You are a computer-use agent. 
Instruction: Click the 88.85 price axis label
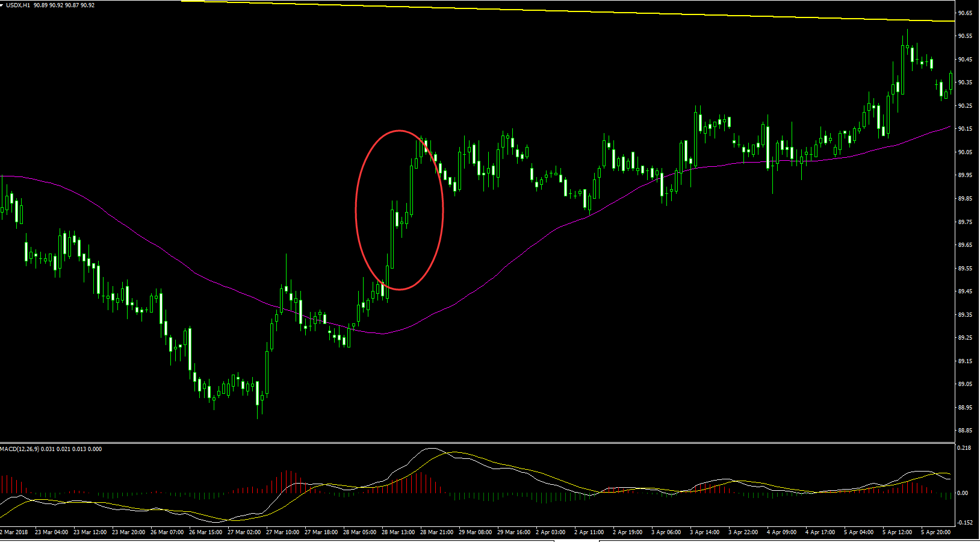[966, 431]
